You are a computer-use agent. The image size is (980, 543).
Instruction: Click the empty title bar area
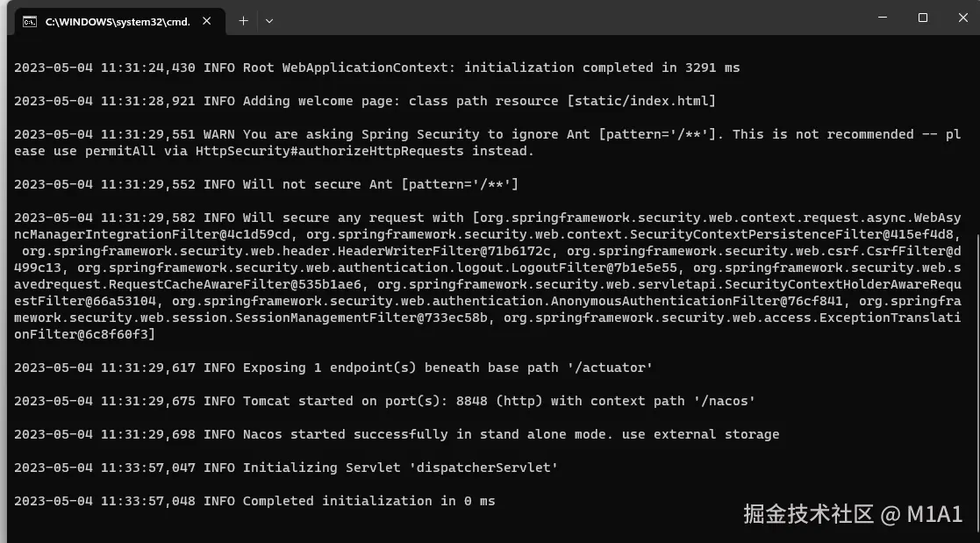click(x=570, y=18)
